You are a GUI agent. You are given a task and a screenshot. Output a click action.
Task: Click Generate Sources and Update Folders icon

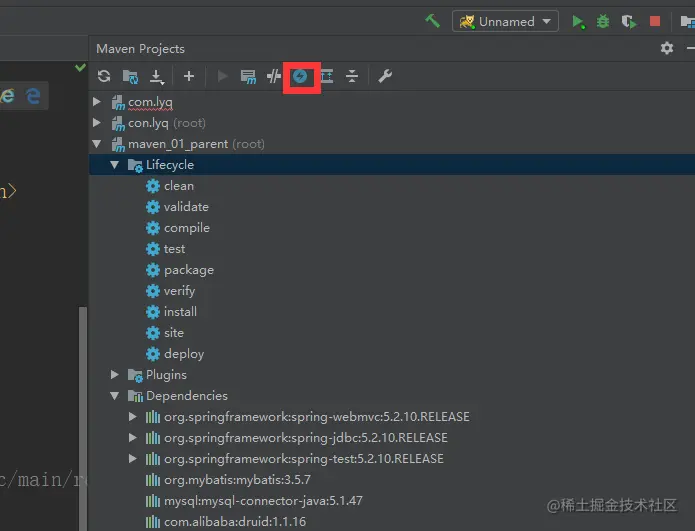click(130, 76)
